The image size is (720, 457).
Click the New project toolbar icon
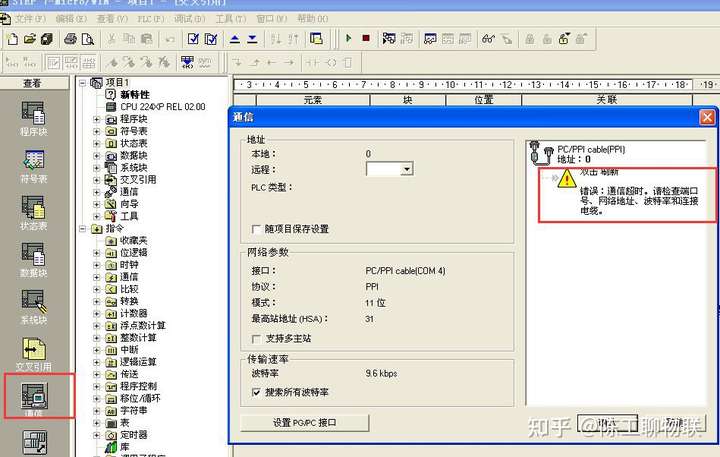pyautogui.click(x=13, y=39)
